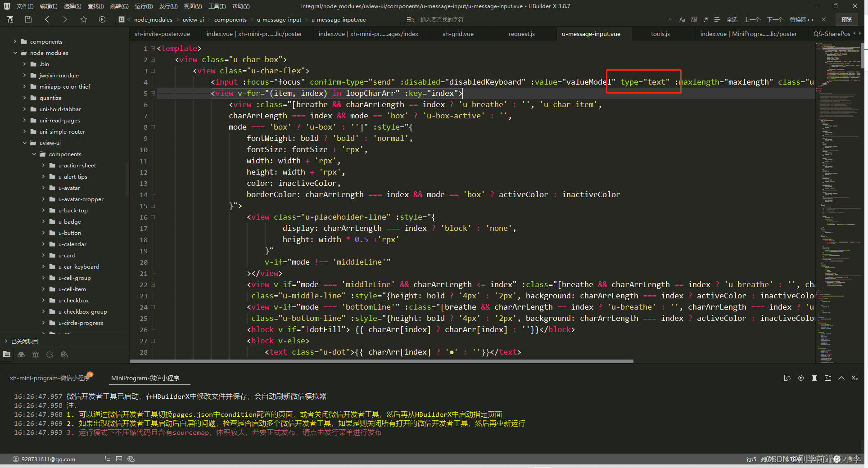Image resolution: width=868 pixels, height=468 pixels.
Task: Click the new file toolbar icon
Action: point(10,19)
